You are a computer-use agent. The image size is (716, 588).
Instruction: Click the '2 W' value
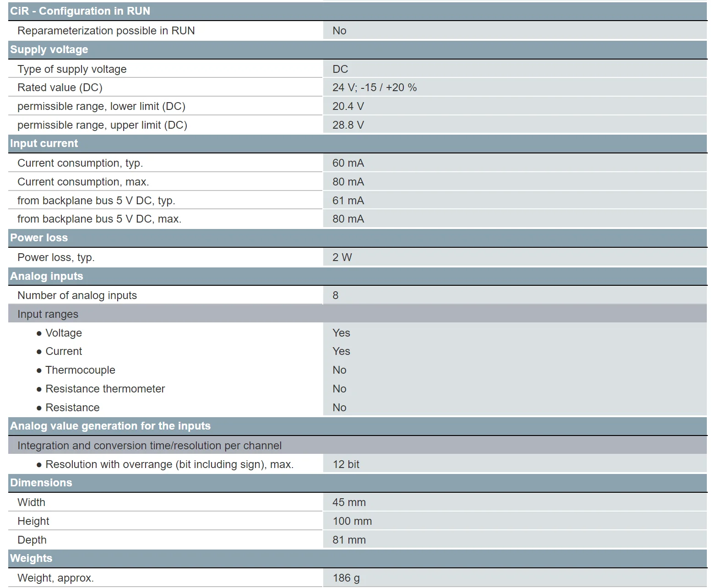[342, 257]
